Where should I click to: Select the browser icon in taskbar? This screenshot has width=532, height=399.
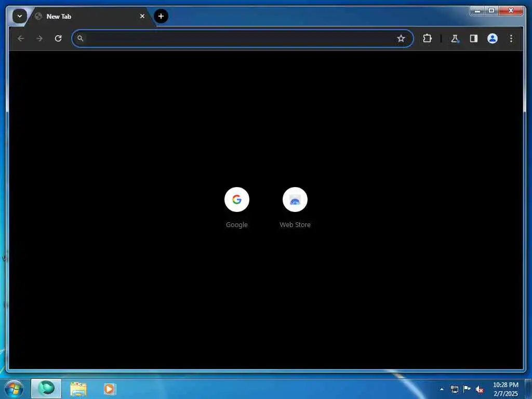click(x=46, y=389)
